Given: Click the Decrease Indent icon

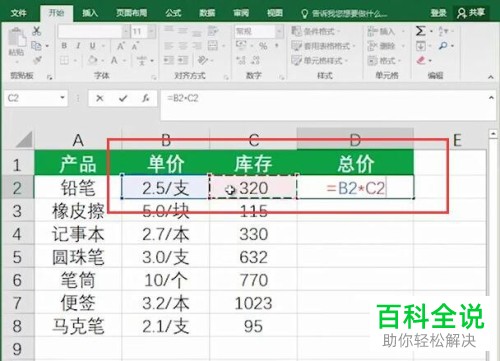Looking at the screenshot, I should coord(169,60).
